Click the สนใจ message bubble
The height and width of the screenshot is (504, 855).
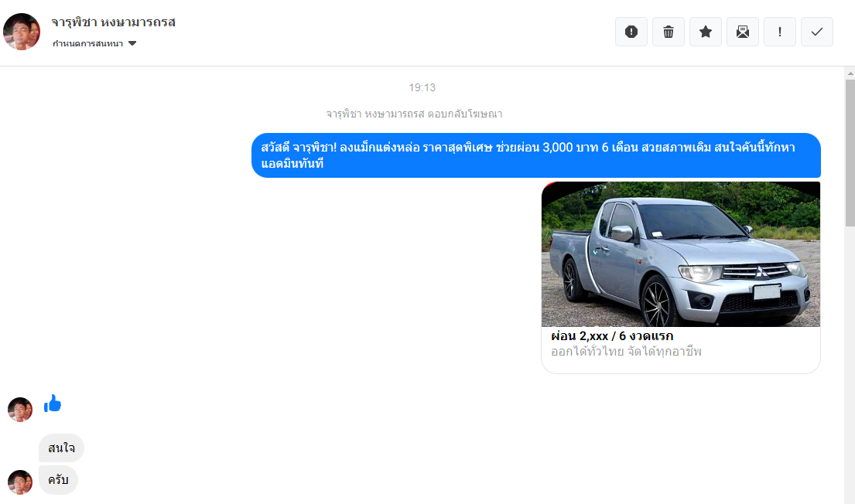(x=61, y=448)
